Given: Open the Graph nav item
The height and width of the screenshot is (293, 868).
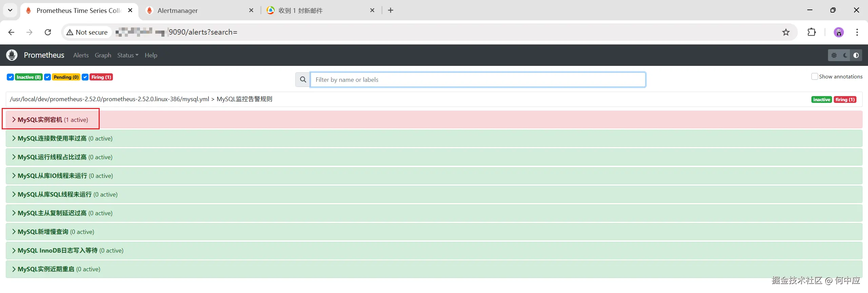Looking at the screenshot, I should pos(103,55).
